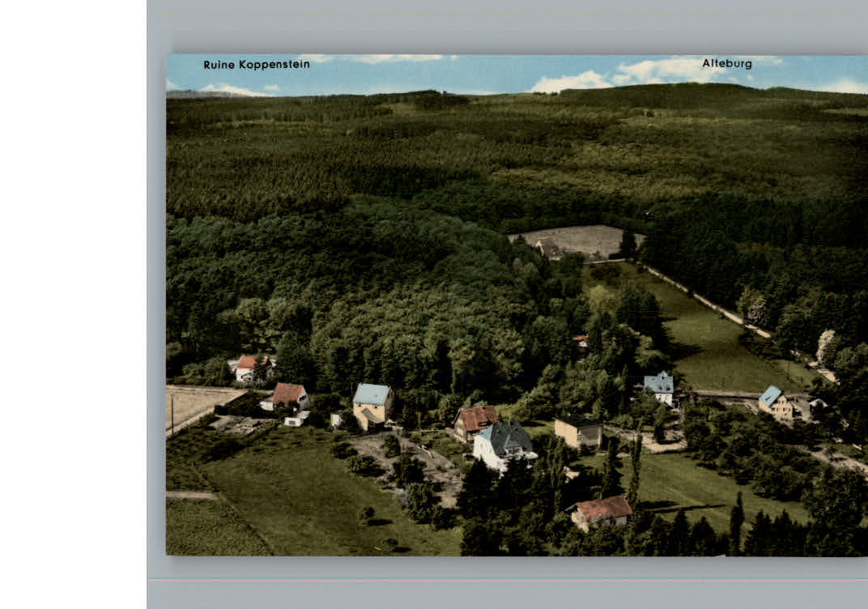This screenshot has height=609, width=868.
Task: Click the scanned postcard image
Action: pos(517,305)
